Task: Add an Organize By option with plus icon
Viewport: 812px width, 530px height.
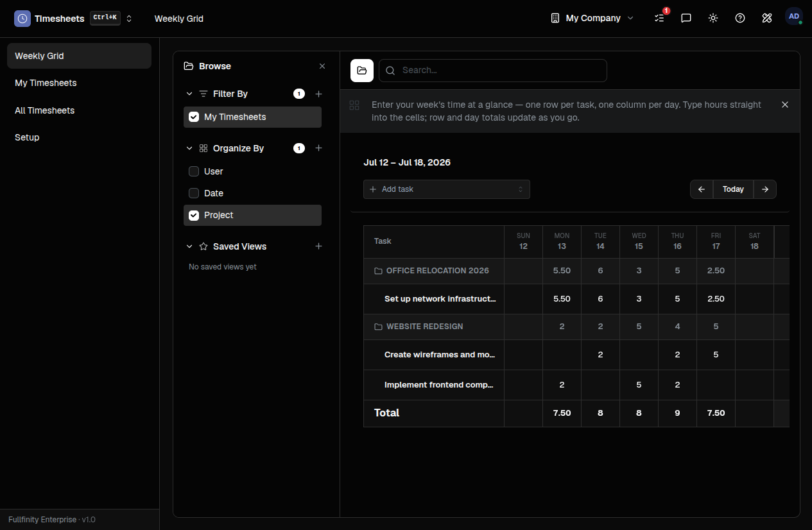Action: click(x=319, y=148)
